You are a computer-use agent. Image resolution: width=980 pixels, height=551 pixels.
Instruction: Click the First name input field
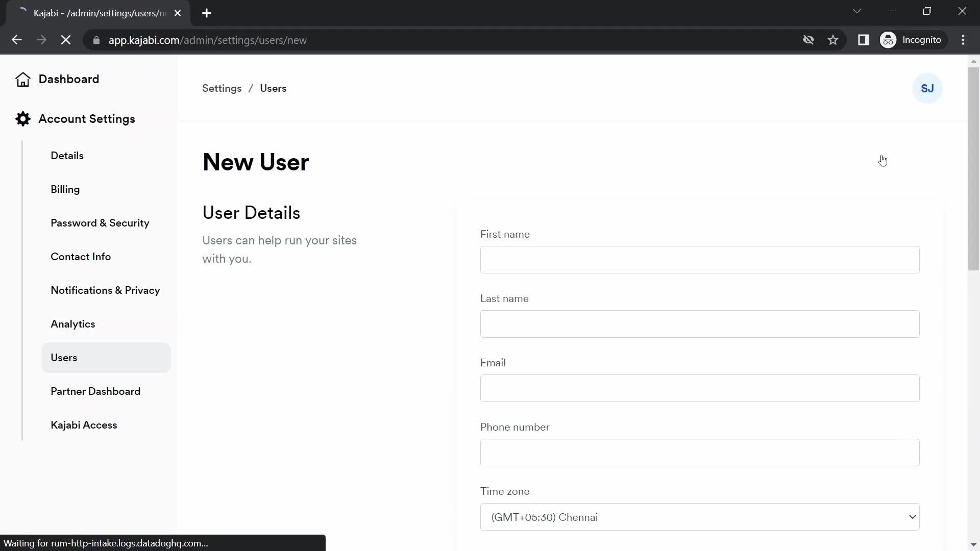[700, 260]
